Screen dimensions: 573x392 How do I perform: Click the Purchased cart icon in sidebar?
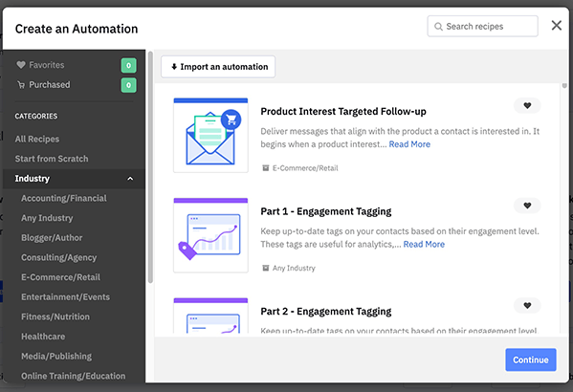pos(21,85)
